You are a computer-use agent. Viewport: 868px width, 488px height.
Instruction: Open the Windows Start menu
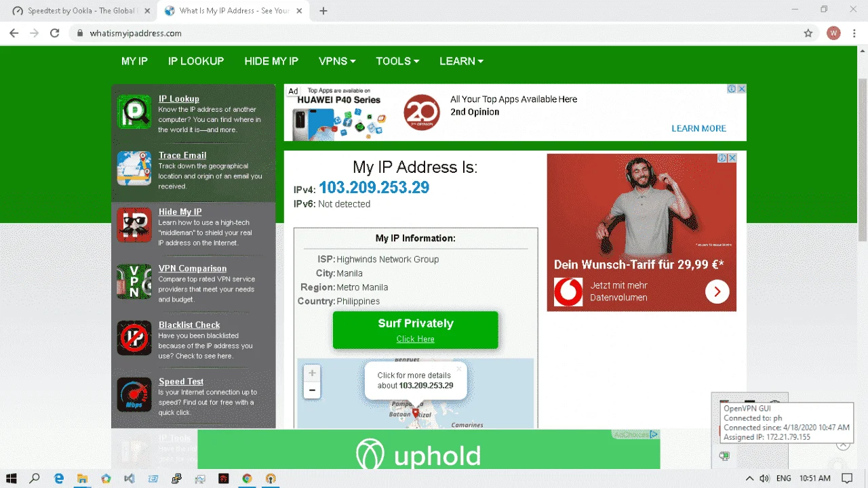[x=12, y=479]
